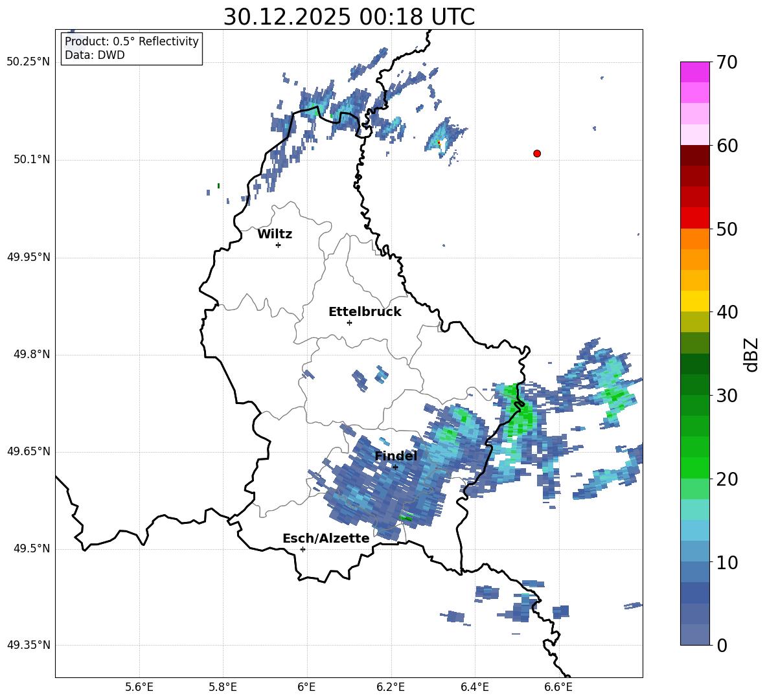Click the Product: 0.5° Reflectivity text

pyautogui.click(x=132, y=41)
